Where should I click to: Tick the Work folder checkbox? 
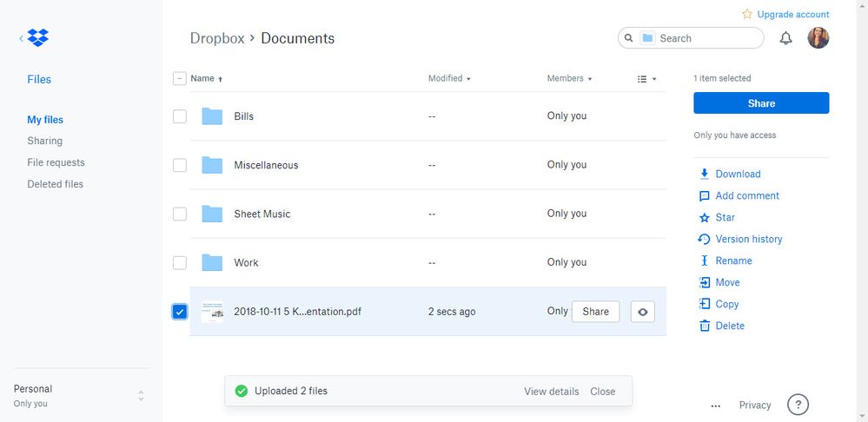(180, 262)
